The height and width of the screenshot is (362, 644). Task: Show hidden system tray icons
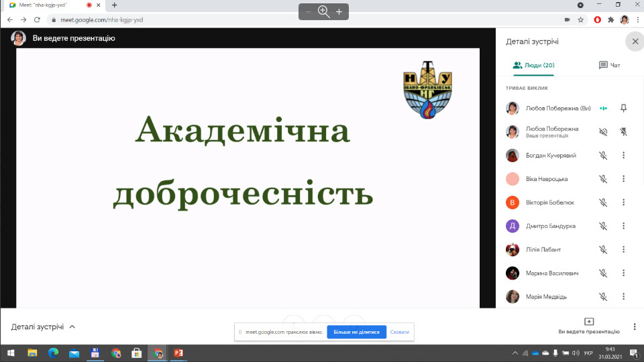(x=515, y=353)
